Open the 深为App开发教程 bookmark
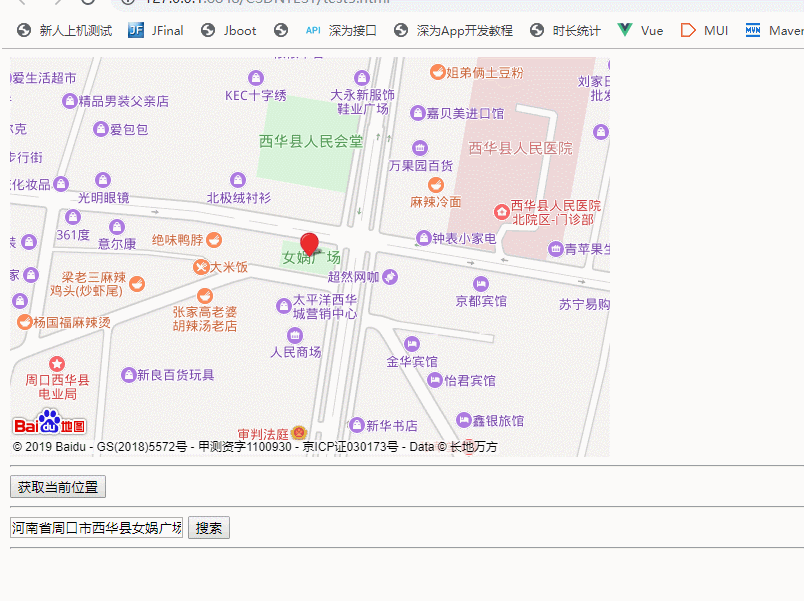 453,31
